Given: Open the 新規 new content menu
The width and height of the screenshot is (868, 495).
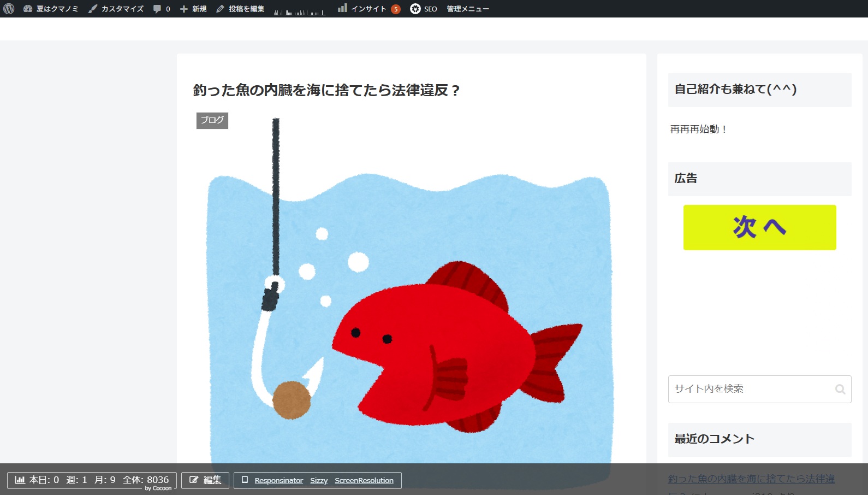Looking at the screenshot, I should (193, 9).
